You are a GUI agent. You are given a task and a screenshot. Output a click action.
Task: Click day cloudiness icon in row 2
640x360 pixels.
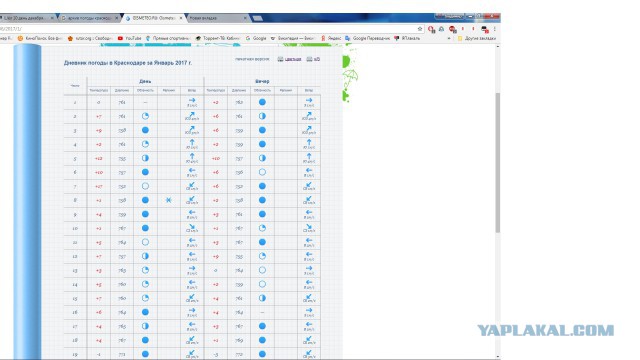tap(145, 116)
